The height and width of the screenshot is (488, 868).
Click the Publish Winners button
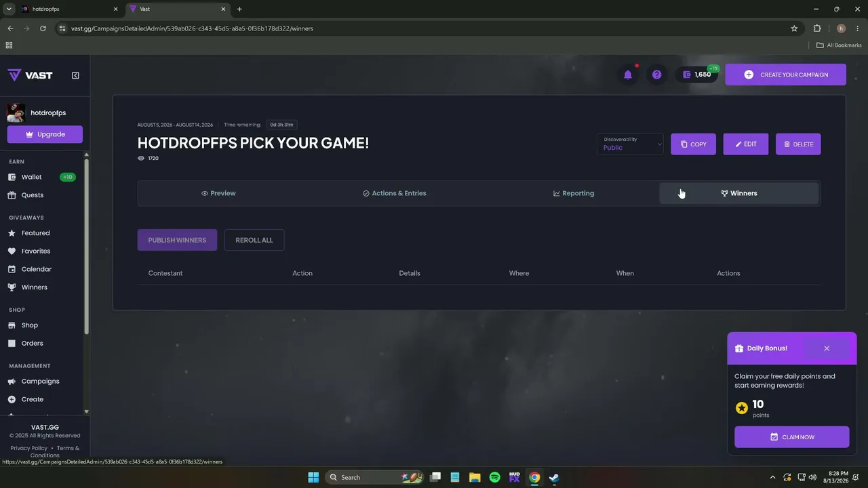click(x=177, y=240)
